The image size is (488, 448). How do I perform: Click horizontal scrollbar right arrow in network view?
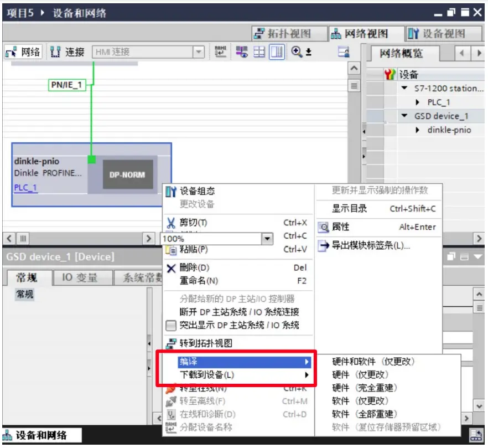point(148,239)
